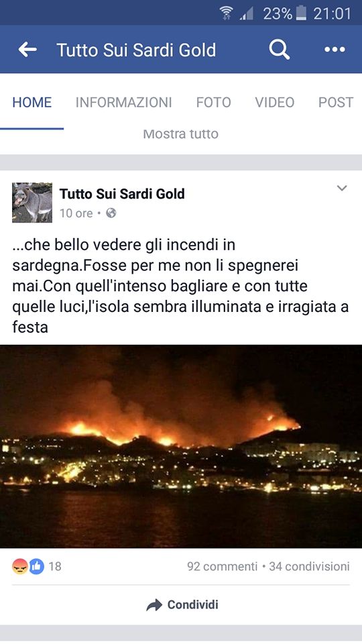Viewport: 362px width, 644px height.
Task: Open the search magnifier icon
Action: [279, 50]
